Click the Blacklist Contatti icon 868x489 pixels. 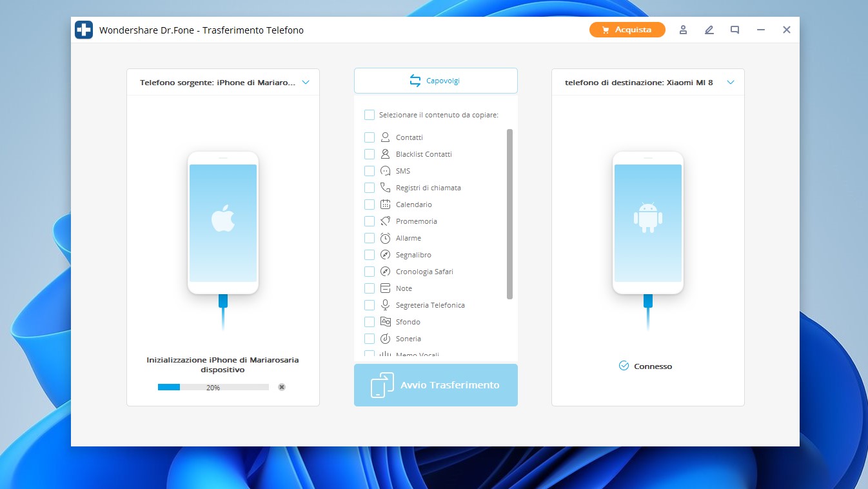point(385,154)
